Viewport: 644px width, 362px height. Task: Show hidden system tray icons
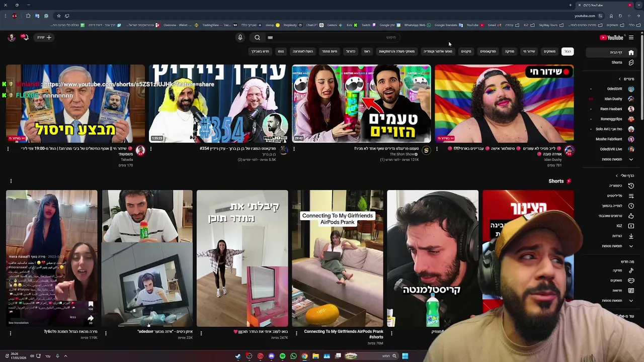coord(65,356)
